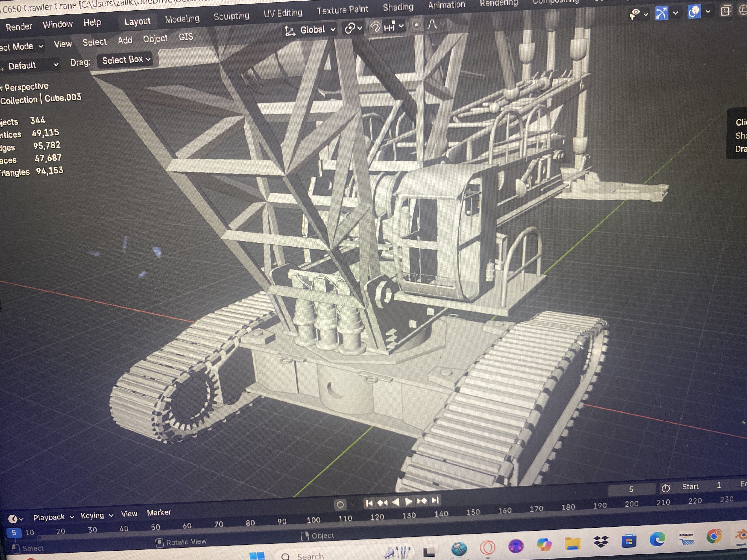Open the Keying popover

(97, 515)
